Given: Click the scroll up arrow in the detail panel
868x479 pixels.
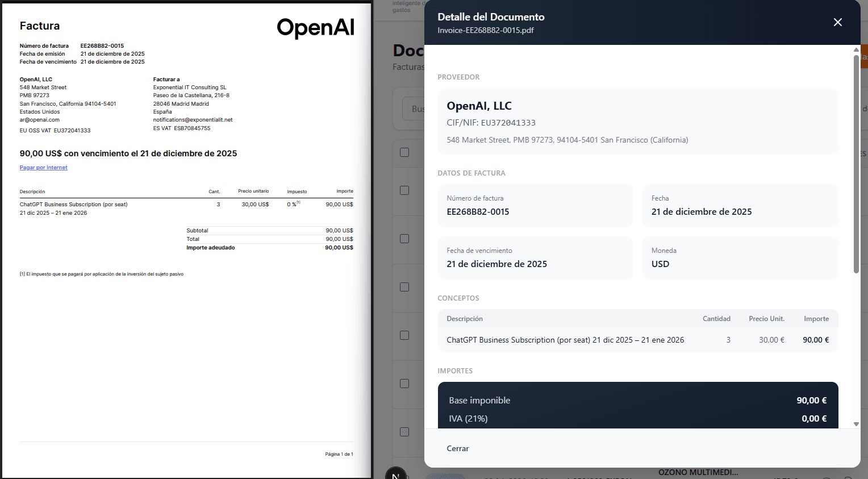Looking at the screenshot, I should 856,50.
